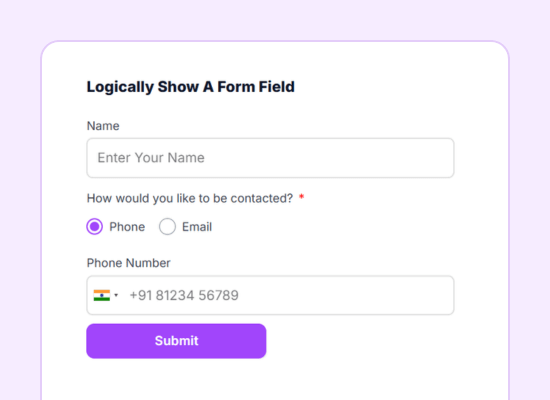Click the Phone Number field label
The height and width of the screenshot is (400, 550).
point(128,263)
